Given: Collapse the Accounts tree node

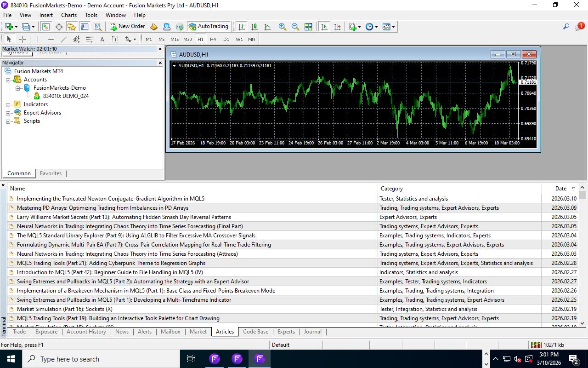Looking at the screenshot, I should (x=8, y=80).
